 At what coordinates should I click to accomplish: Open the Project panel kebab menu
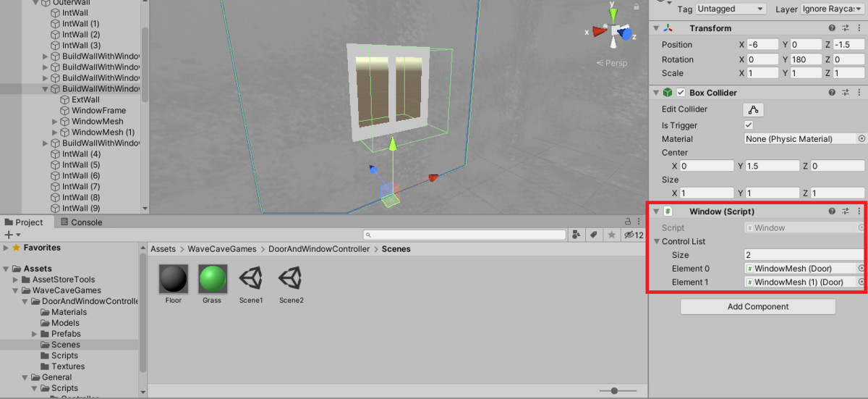point(639,222)
